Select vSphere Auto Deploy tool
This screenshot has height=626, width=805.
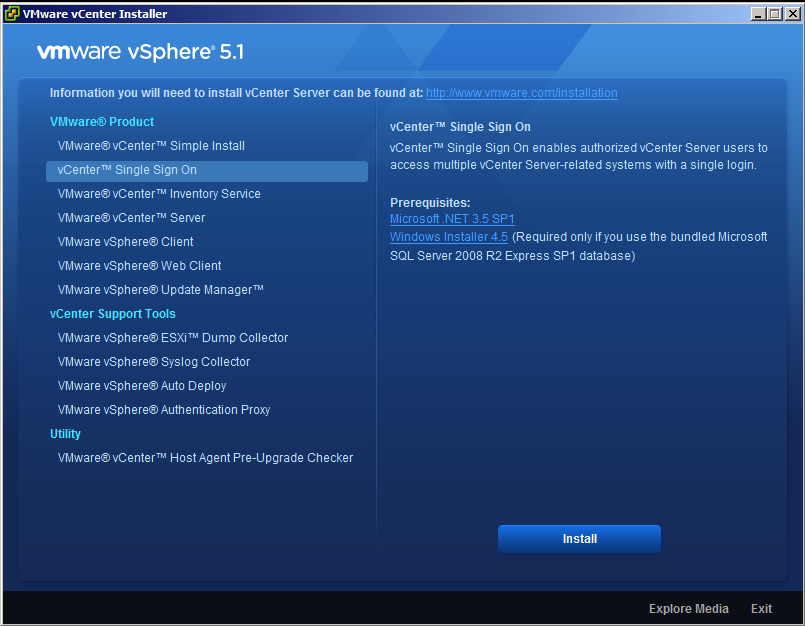click(142, 386)
